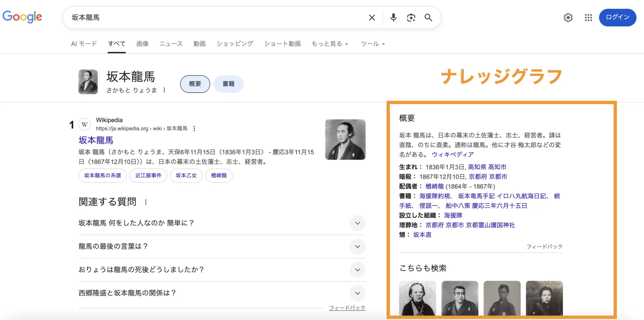This screenshot has height=320, width=644.
Task: Open the 坂本竜馬手記 イロハ丸航海日記 link
Action: pos(502,196)
